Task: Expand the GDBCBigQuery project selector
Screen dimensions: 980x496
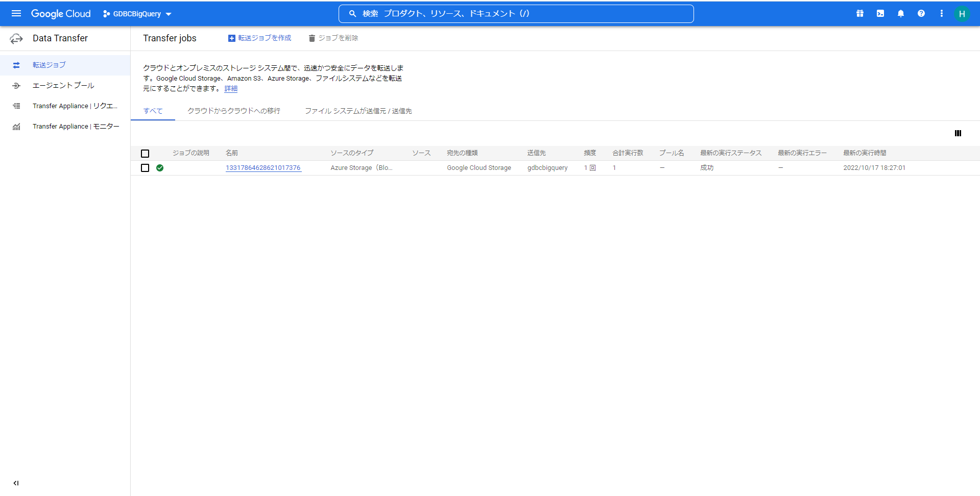Action: coord(137,14)
